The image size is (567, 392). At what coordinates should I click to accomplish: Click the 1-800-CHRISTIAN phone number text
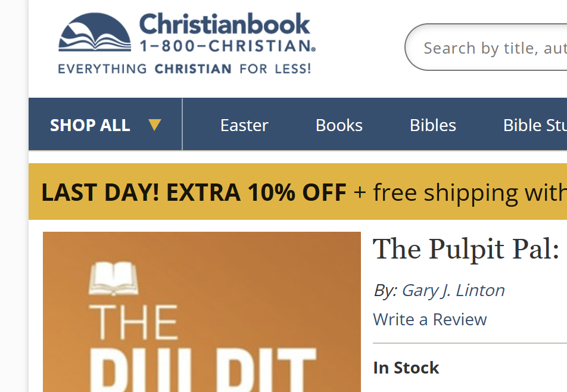click(x=226, y=46)
